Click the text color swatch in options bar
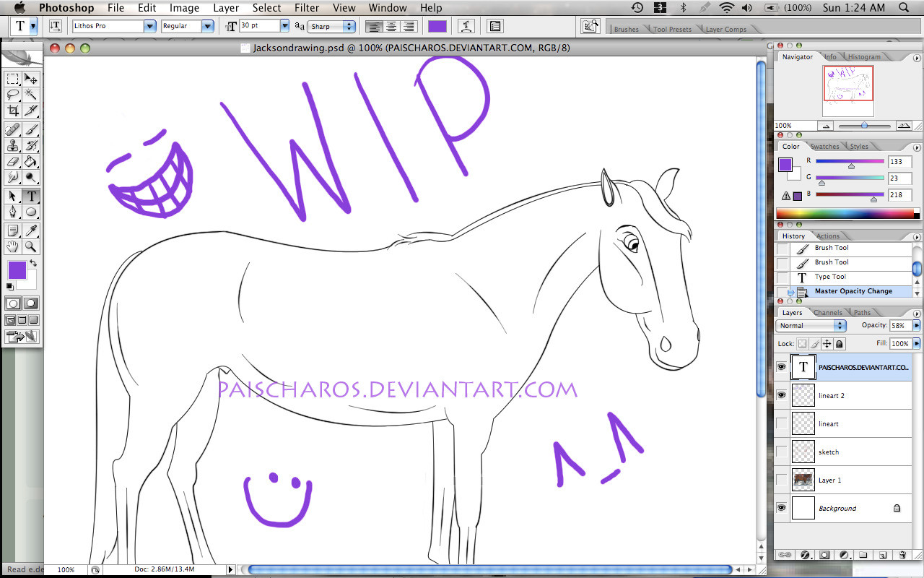Viewport: 924px width, 578px height. pos(437,26)
